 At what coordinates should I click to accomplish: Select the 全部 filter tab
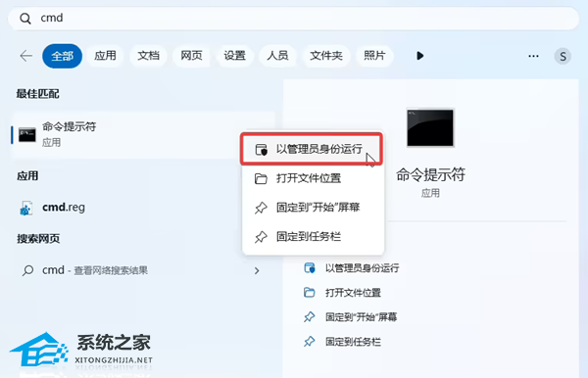[x=63, y=56]
